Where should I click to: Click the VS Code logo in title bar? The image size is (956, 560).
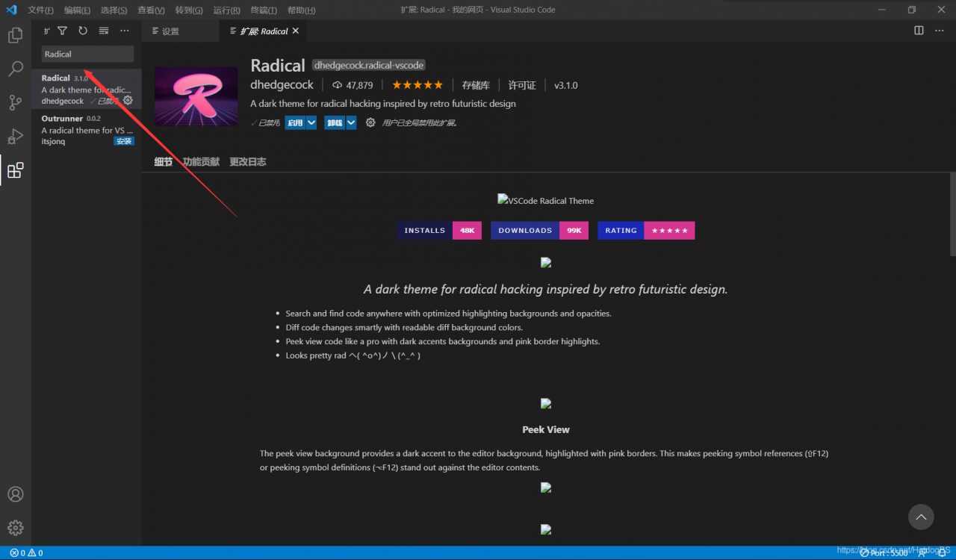(11, 10)
